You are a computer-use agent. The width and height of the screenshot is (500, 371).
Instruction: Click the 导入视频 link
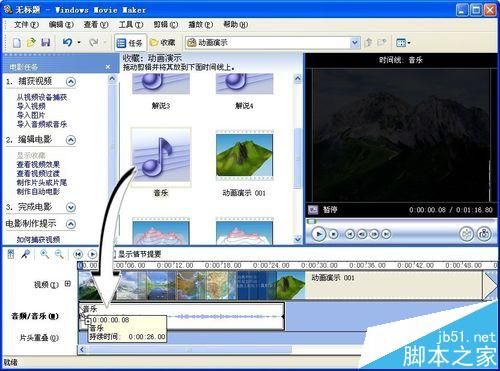31,106
